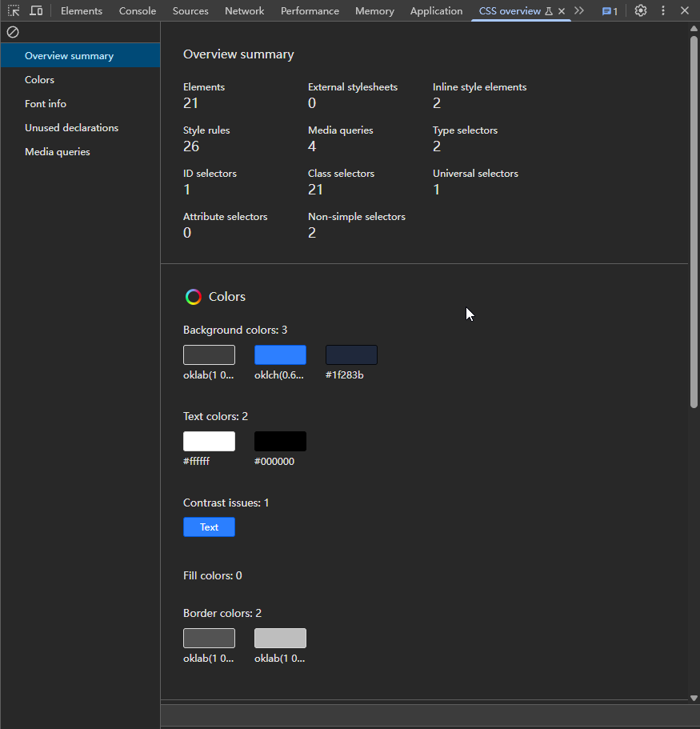
Task: Click the inspect element picker icon
Action: click(x=14, y=11)
